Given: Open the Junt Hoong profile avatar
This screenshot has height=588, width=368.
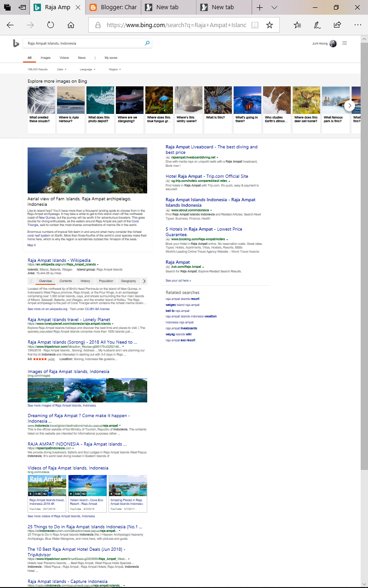Looking at the screenshot, I should pos(333,43).
